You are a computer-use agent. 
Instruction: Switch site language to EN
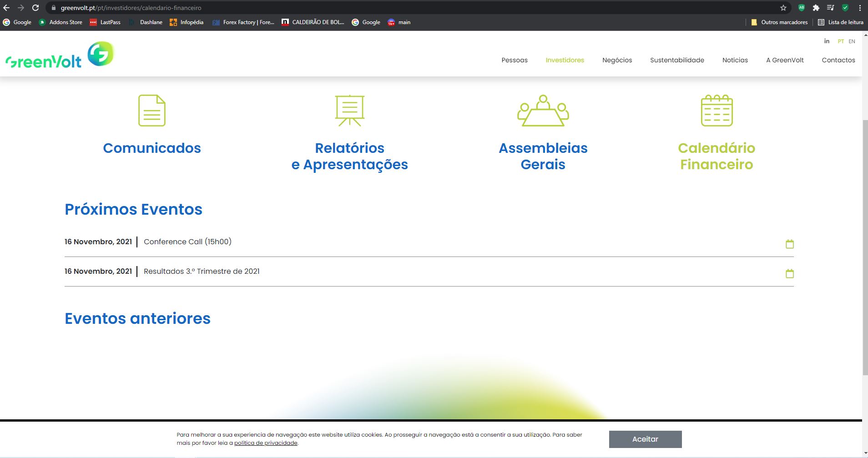(x=852, y=41)
